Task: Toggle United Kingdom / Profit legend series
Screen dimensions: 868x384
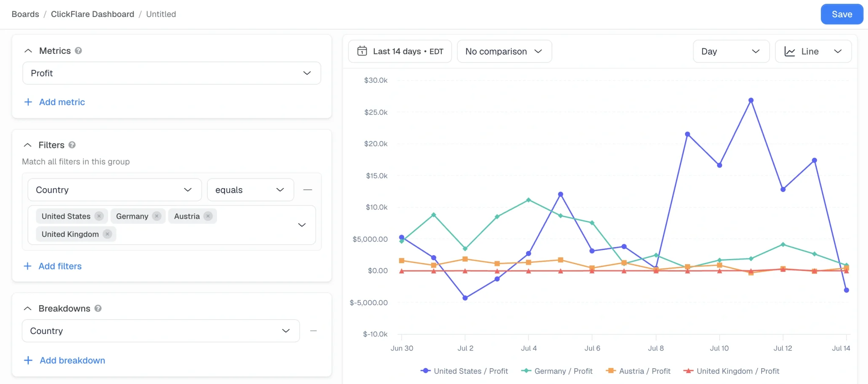Action: (x=731, y=371)
